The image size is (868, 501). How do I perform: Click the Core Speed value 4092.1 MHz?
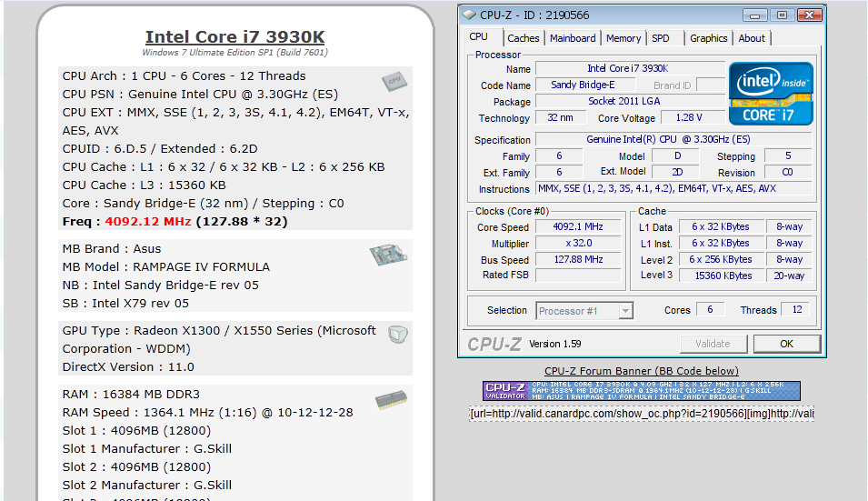pos(578,227)
